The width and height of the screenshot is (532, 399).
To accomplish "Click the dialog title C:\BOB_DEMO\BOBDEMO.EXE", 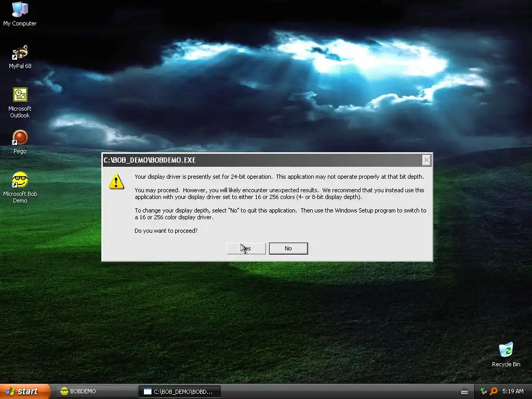I will (x=150, y=160).
